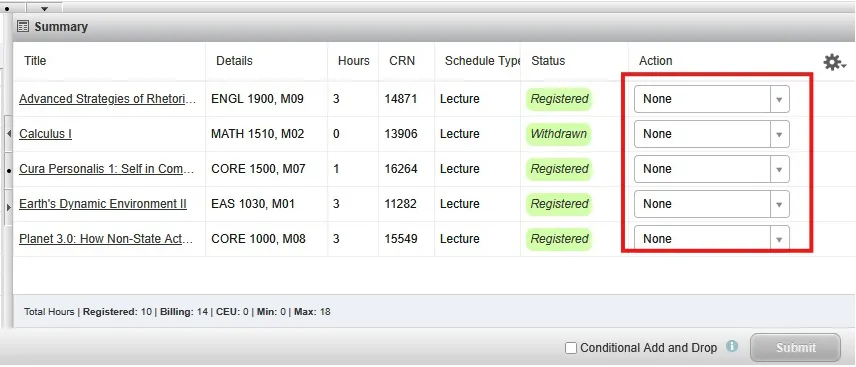The width and height of the screenshot is (856, 367).
Task: Click the info icon beside Conditional Add and Drop
Action: point(732,346)
